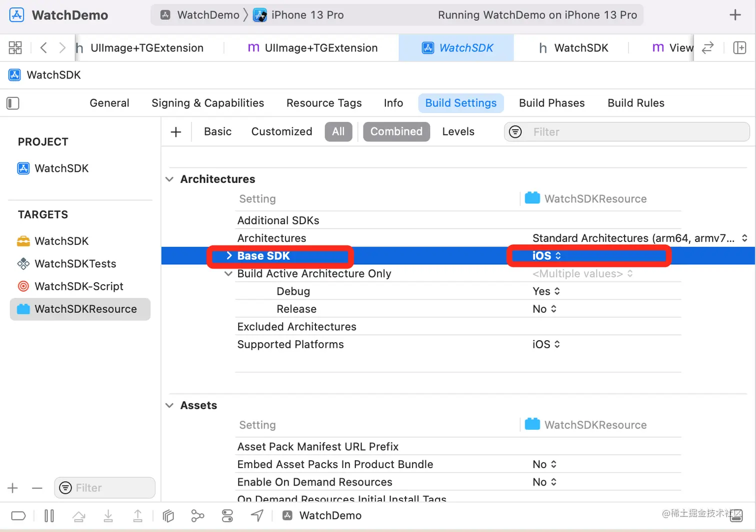The image size is (756, 532).
Task: Change the Base SDK iOS value
Action: coord(546,256)
